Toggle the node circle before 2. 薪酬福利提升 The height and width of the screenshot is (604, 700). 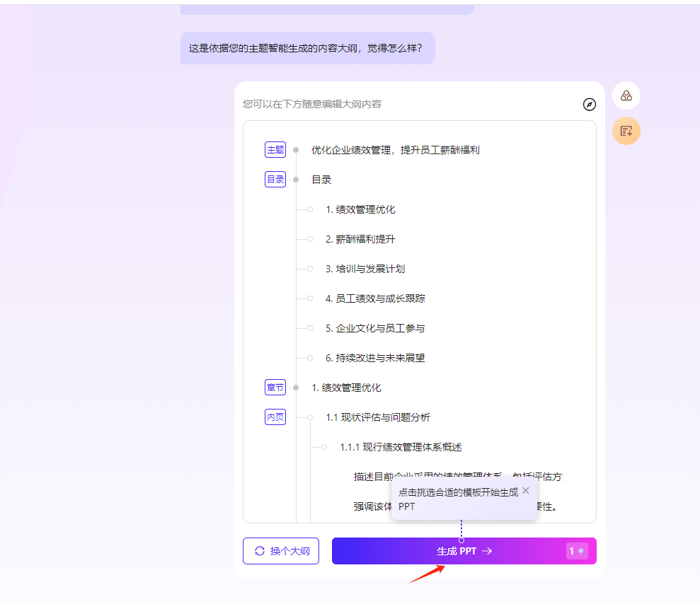coord(309,238)
